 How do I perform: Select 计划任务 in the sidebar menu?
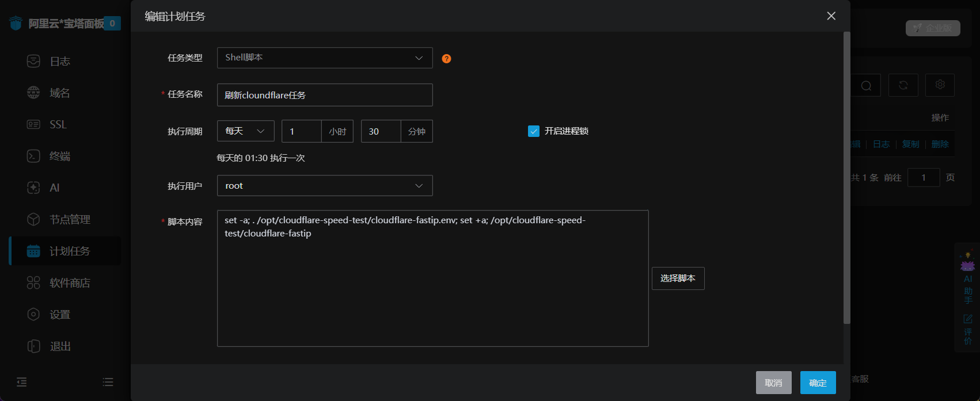click(x=65, y=251)
